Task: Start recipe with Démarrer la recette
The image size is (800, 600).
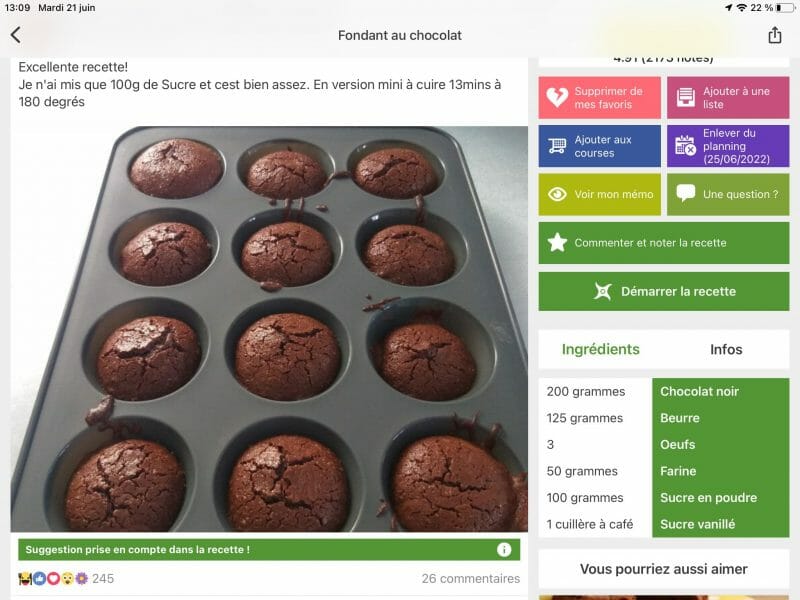Action: click(x=664, y=291)
